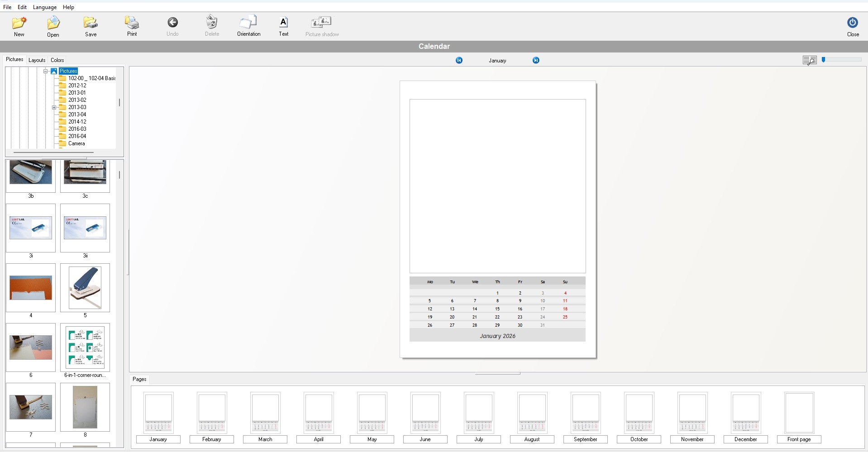This screenshot has height=452, width=868.
Task: Go to previous month using left arrow
Action: pyautogui.click(x=459, y=60)
